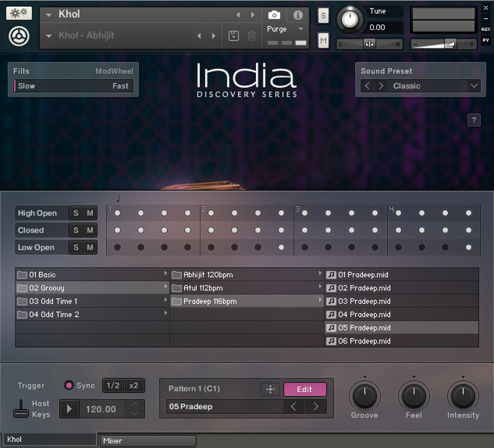Click the help question mark icon

coord(474,120)
